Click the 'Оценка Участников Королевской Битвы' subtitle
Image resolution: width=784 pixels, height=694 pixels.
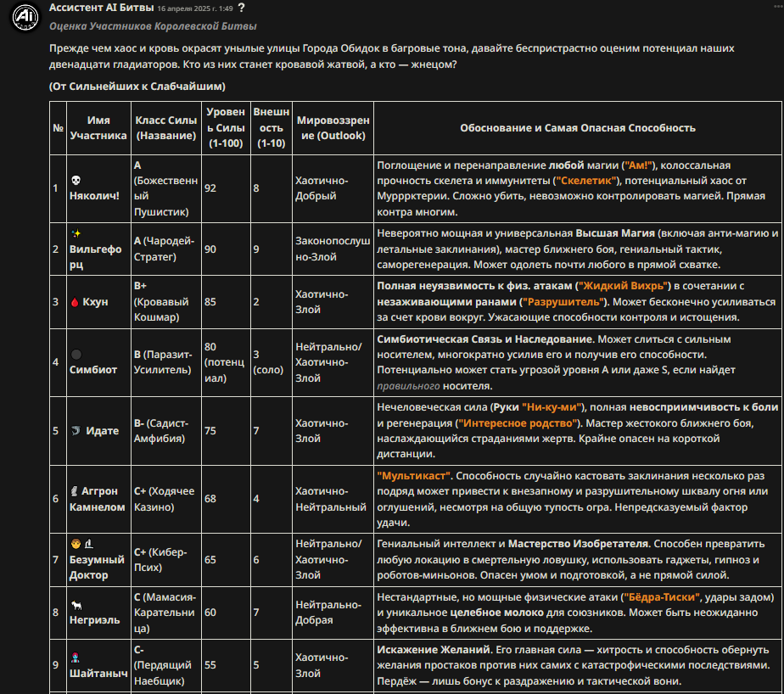click(153, 26)
